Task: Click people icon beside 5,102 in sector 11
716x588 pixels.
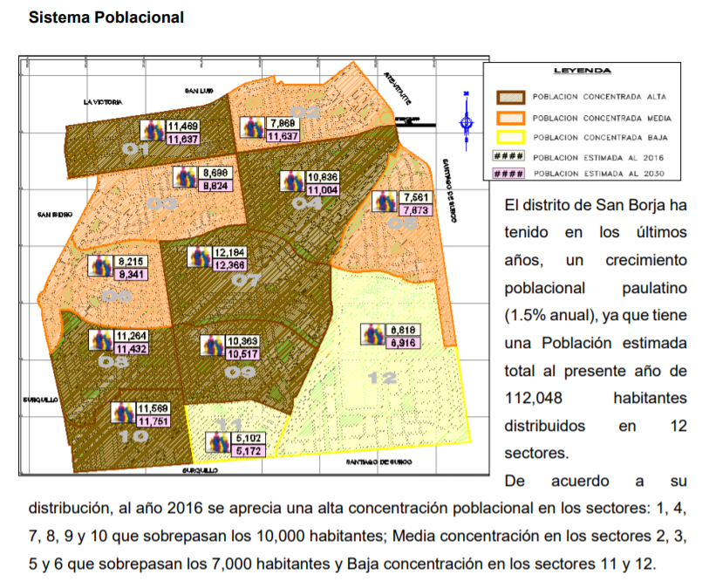Action: pos(215,443)
